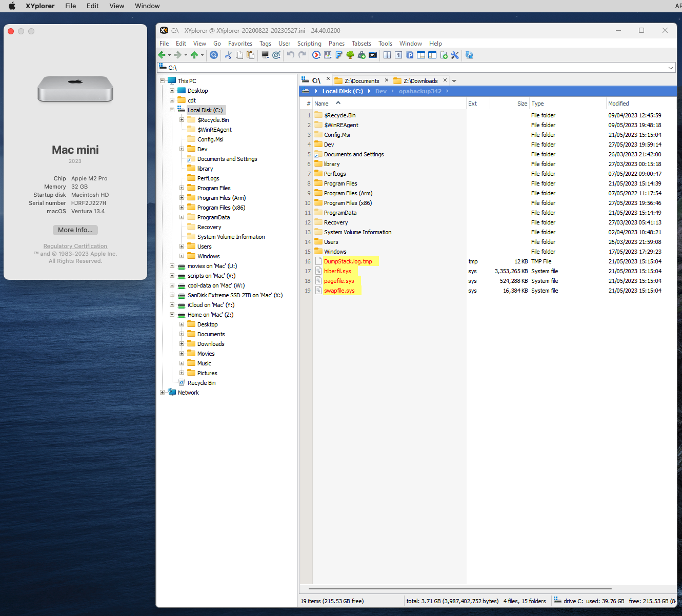Select the highlighted swapfile.sys file
The image size is (682, 616).
click(339, 291)
